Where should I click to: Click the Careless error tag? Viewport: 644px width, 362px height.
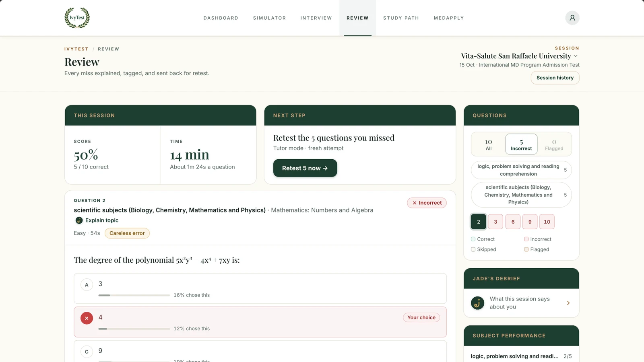pos(127,233)
